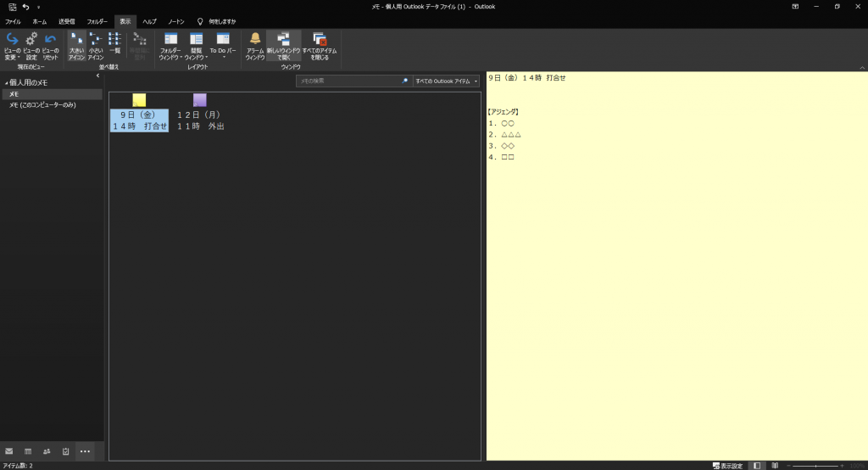Click the メモの検索 search field
This screenshot has height=470, width=868.
click(348, 81)
